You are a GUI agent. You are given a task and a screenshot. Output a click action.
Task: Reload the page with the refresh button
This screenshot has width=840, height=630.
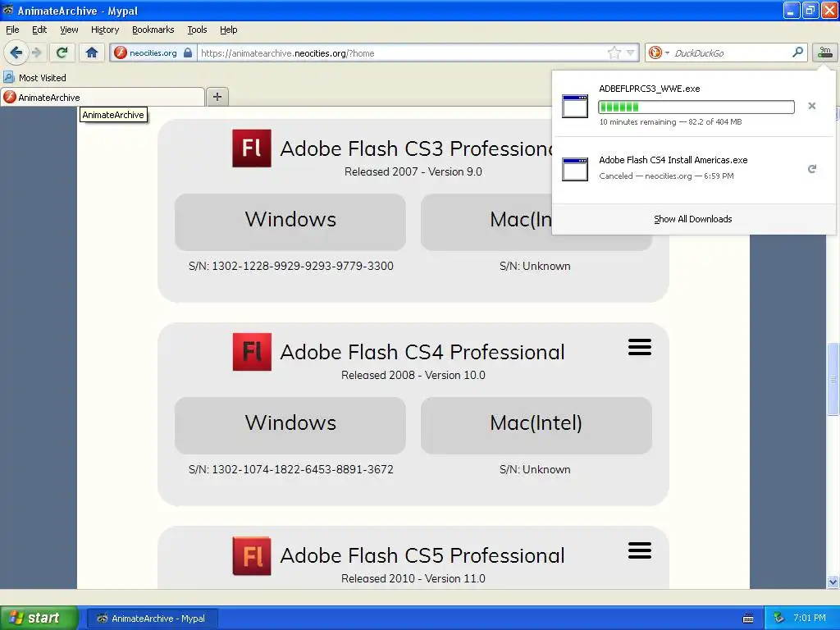tap(62, 52)
